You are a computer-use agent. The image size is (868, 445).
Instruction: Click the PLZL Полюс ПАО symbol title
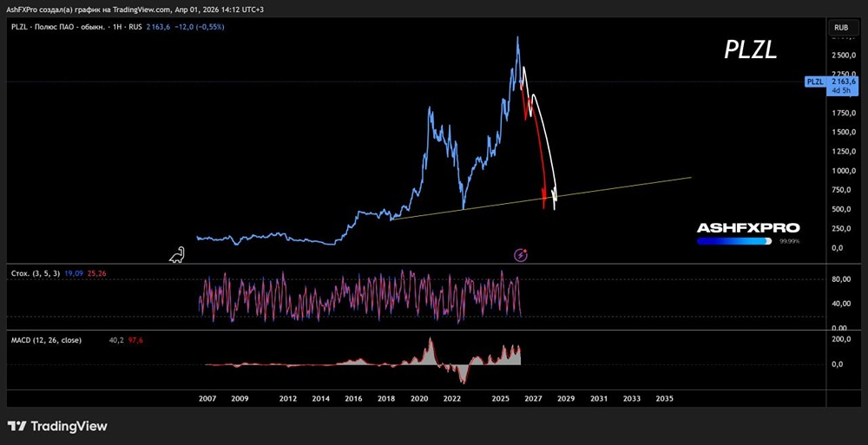pos(77,27)
